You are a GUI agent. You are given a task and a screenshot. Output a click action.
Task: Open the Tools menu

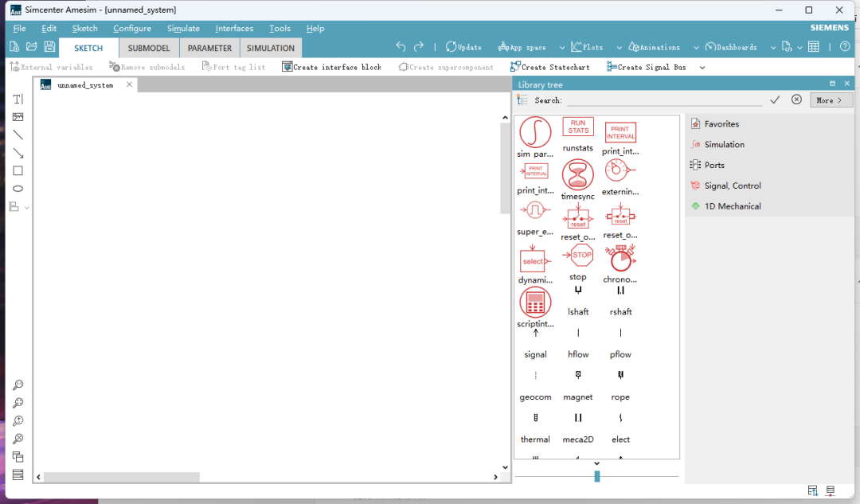[279, 29]
